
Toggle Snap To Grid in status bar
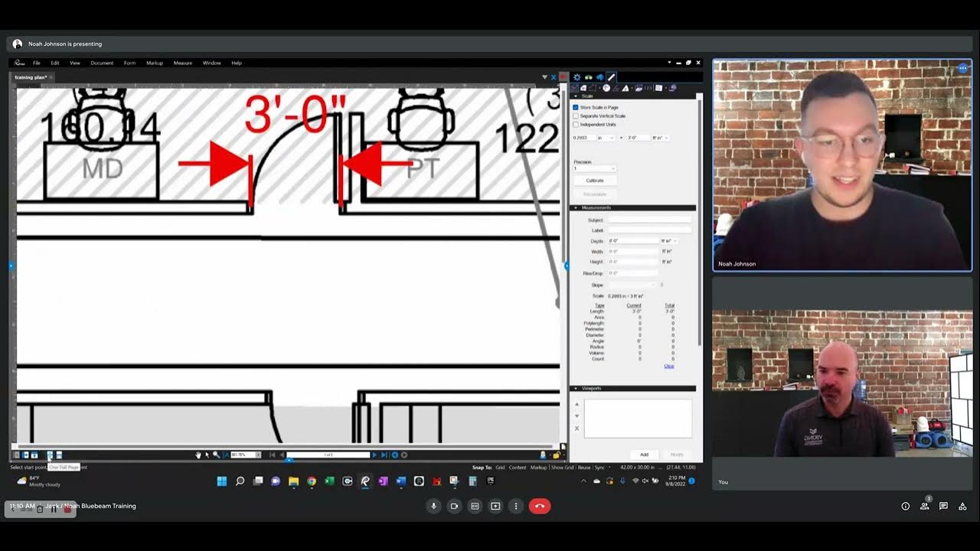click(500, 468)
